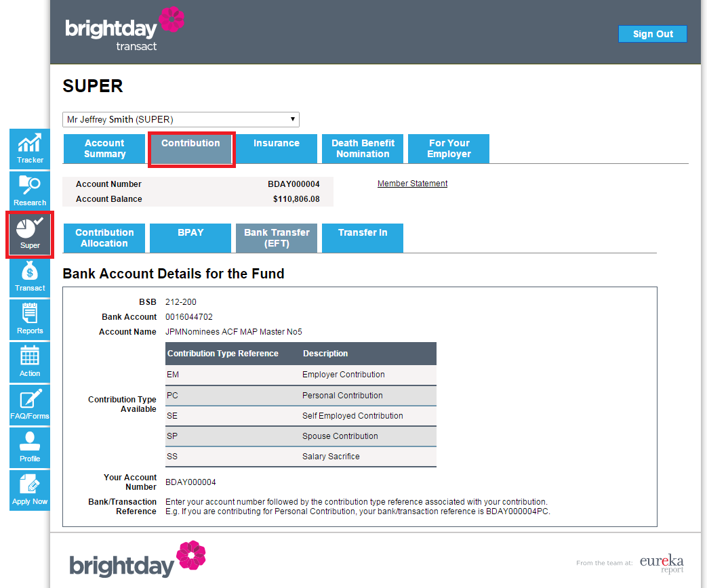Select the Super pie chart icon
The width and height of the screenshot is (707, 588).
[x=30, y=234]
